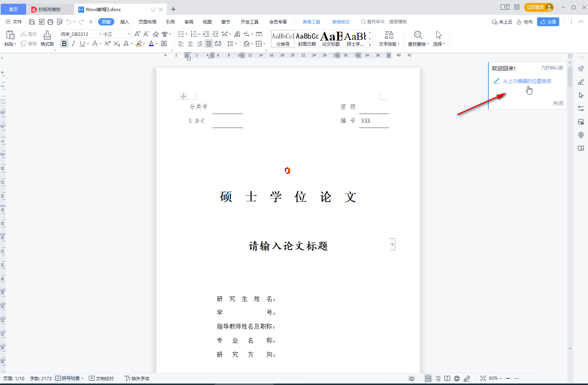Toggle the spell check (拼写检查) checkbox

58,378
